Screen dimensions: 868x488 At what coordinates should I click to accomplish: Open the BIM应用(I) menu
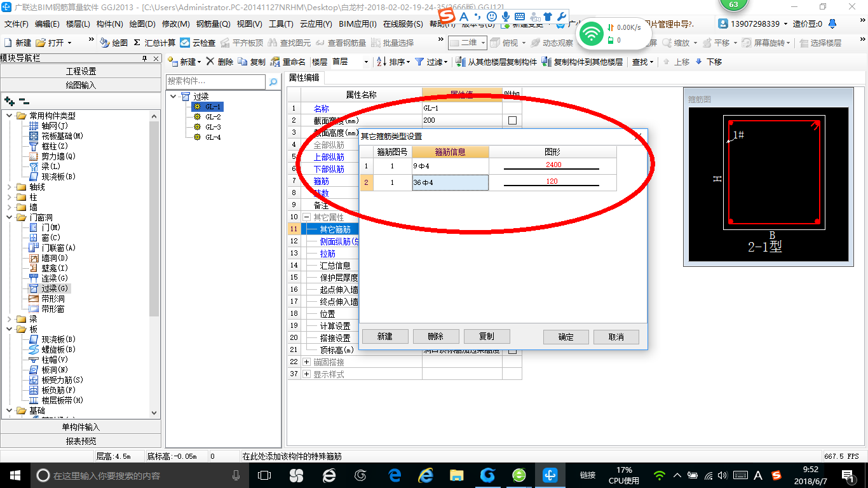358,24
